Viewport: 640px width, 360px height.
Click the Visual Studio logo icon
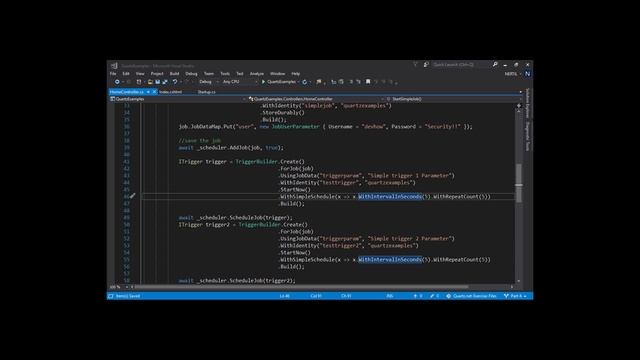coord(114,65)
